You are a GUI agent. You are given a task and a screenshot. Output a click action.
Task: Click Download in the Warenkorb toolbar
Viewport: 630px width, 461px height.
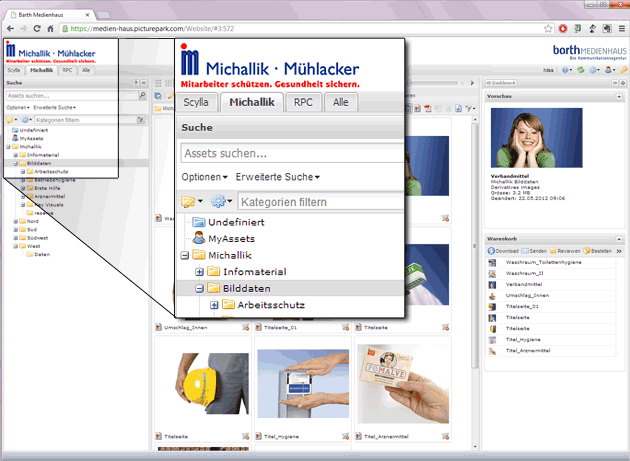point(503,251)
